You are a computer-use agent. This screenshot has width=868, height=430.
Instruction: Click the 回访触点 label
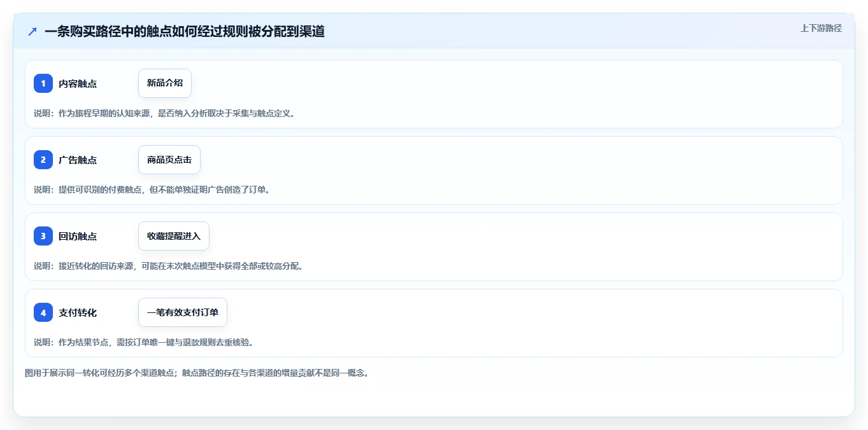pos(78,236)
